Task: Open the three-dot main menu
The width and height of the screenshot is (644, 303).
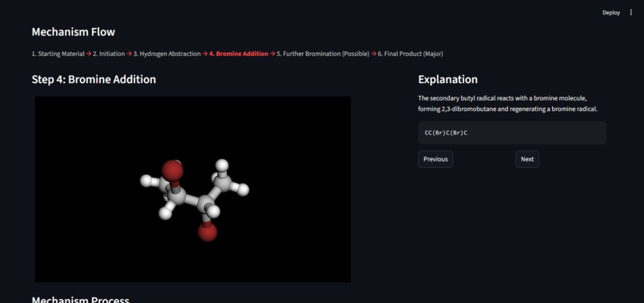Action: point(631,13)
